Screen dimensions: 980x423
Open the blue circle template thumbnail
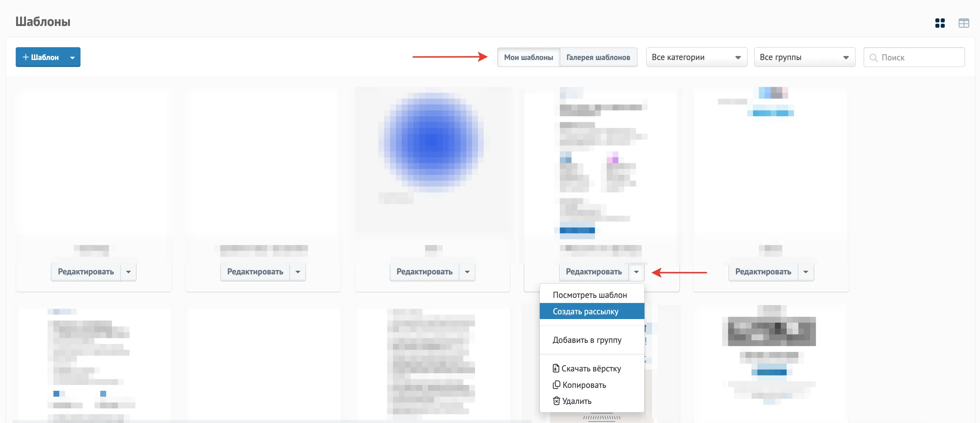tap(432, 160)
